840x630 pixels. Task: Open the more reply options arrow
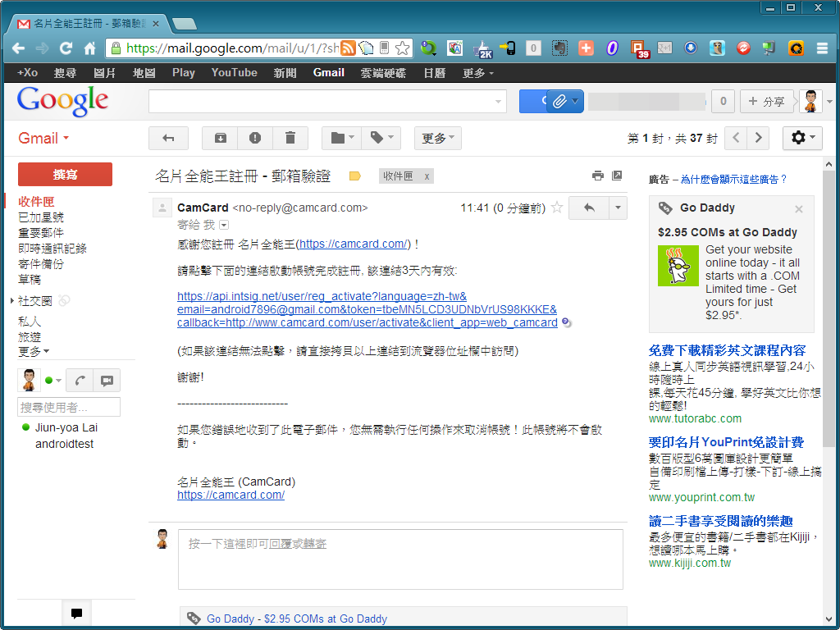pos(619,208)
